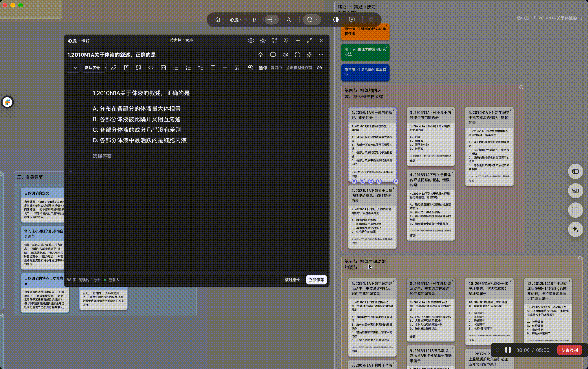
Task: Click the 选择答案 link
Action: (102, 156)
